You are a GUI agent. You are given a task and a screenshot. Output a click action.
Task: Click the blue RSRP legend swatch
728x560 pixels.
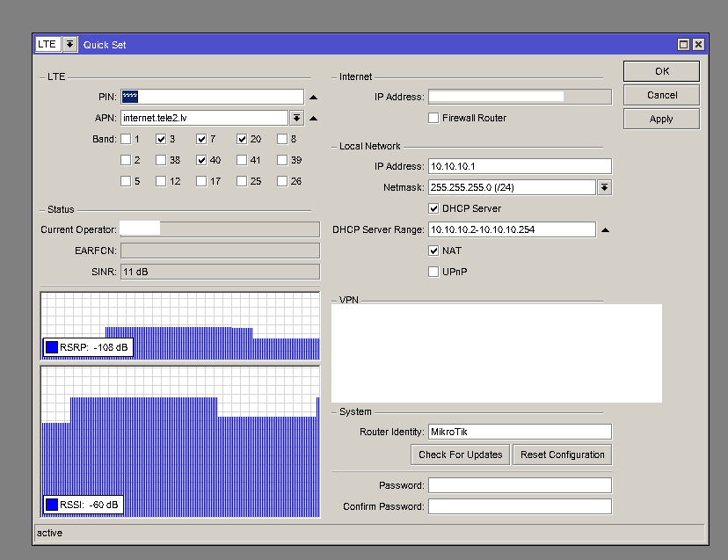click(52, 347)
